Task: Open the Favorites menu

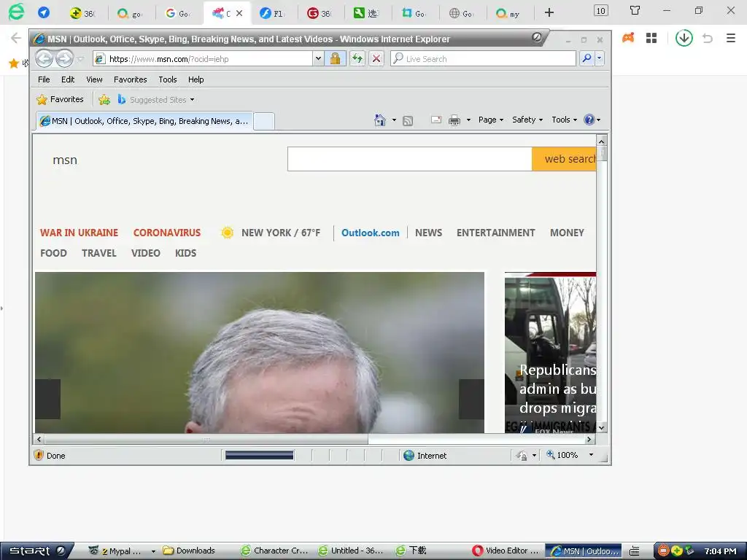Action: (130, 79)
